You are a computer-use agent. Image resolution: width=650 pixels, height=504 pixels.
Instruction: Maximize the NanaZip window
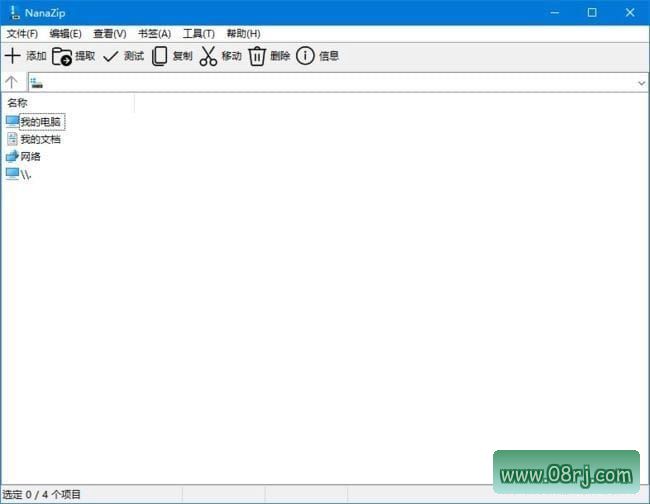coord(592,12)
